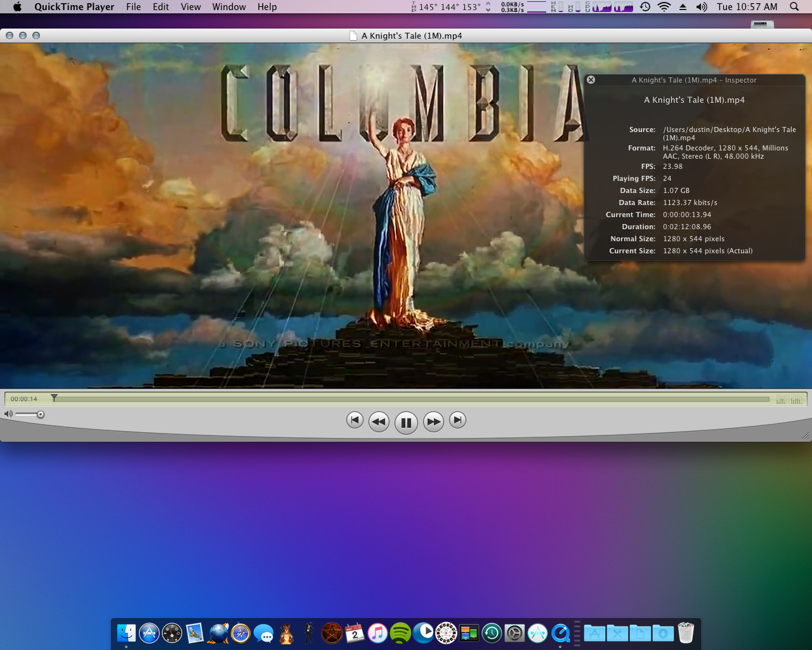Adjust the player volume slider knob
This screenshot has height=650, width=812.
click(41, 415)
